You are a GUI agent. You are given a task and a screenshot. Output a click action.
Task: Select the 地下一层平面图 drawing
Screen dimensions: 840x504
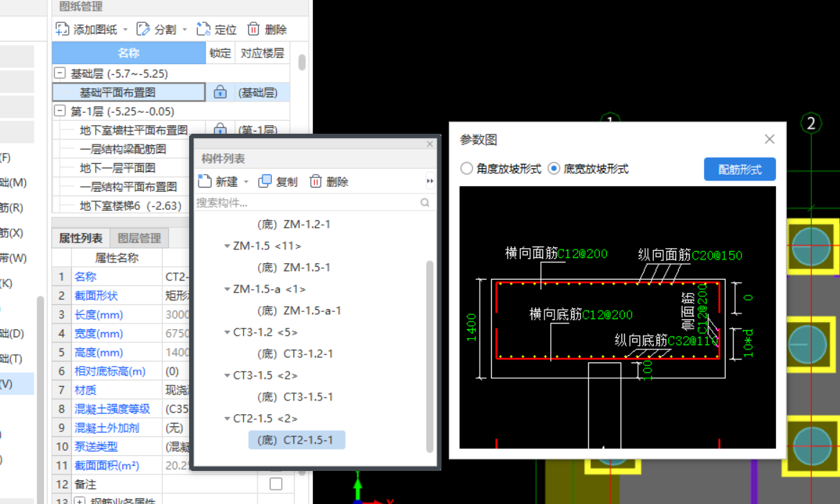point(117,168)
